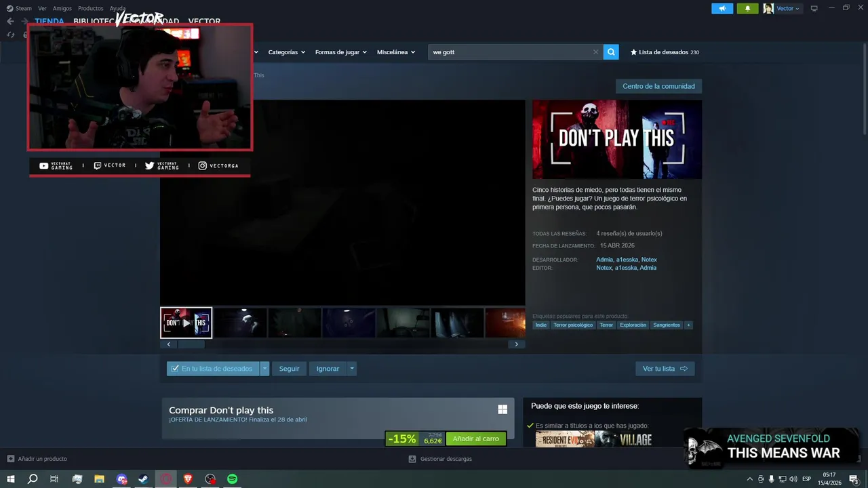The width and height of the screenshot is (868, 488).
Task: Open the Categorías dropdown
Action: click(286, 52)
